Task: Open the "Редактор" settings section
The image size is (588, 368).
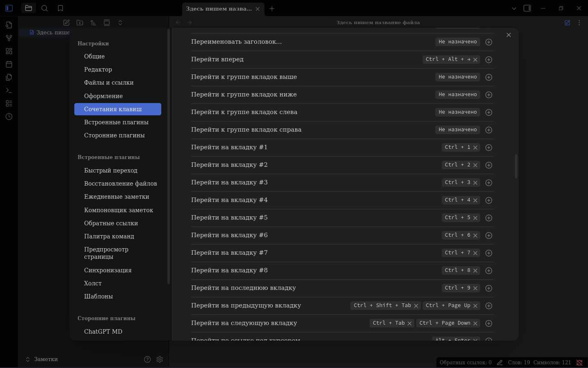Action: pyautogui.click(x=98, y=70)
